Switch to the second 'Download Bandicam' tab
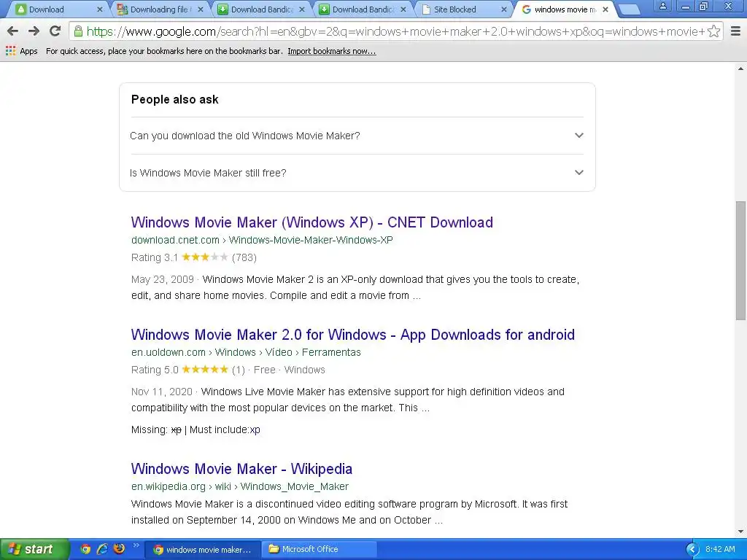Screen dimensions: 747x560 [363, 9]
